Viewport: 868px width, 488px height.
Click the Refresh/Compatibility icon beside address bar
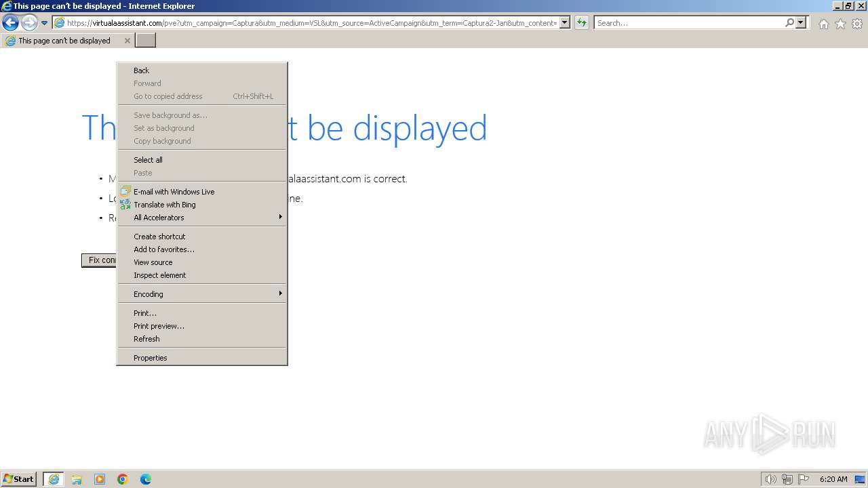pos(582,23)
